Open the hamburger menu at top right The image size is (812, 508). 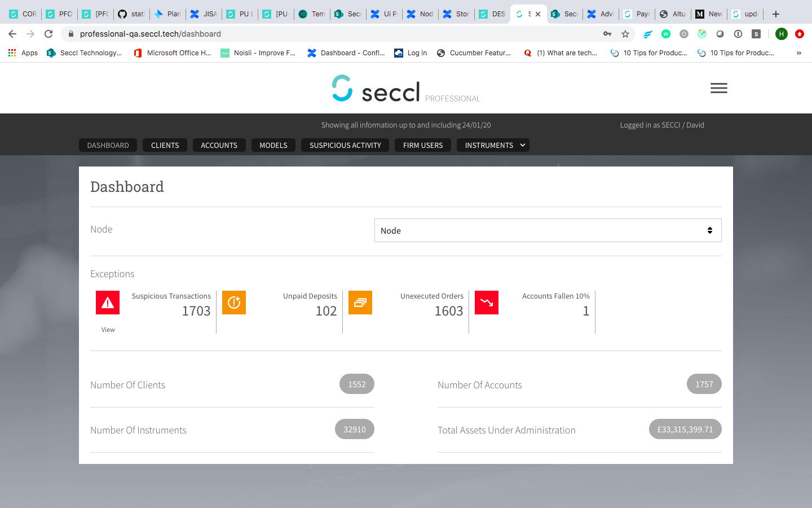point(718,88)
